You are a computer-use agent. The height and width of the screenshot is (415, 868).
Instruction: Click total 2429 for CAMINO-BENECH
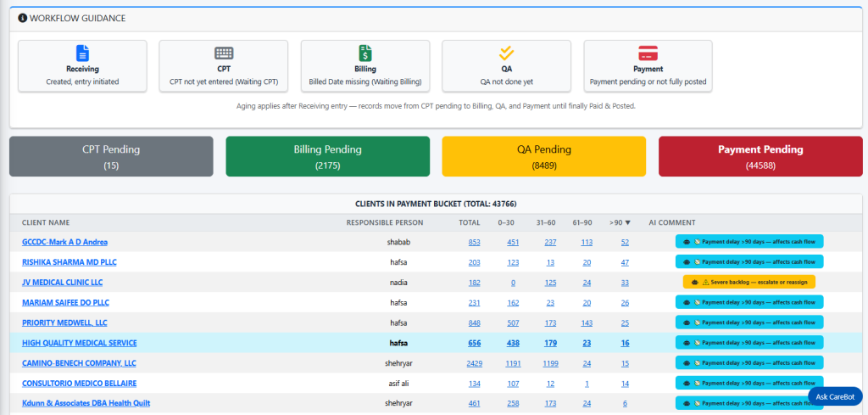[475, 363]
